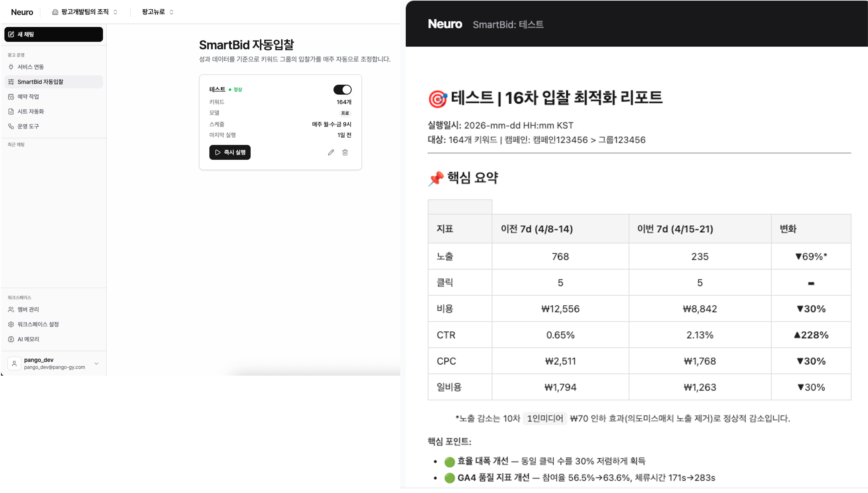Viewport: 868px width, 493px height.
Task: Open 예약 작업 sidebar item
Action: pyautogui.click(x=53, y=97)
